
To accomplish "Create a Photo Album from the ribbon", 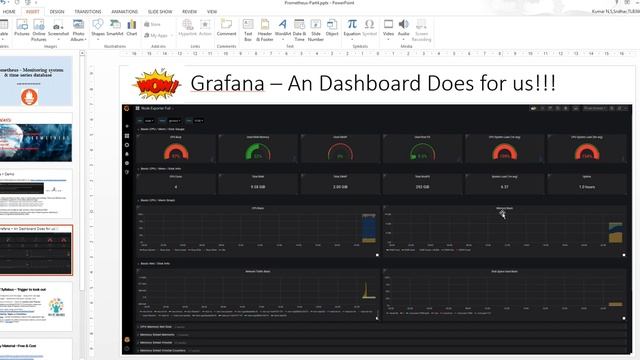I will pyautogui.click(x=78, y=30).
